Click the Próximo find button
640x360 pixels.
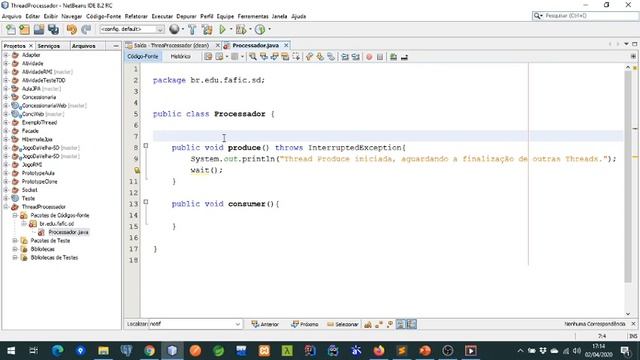[305, 324]
